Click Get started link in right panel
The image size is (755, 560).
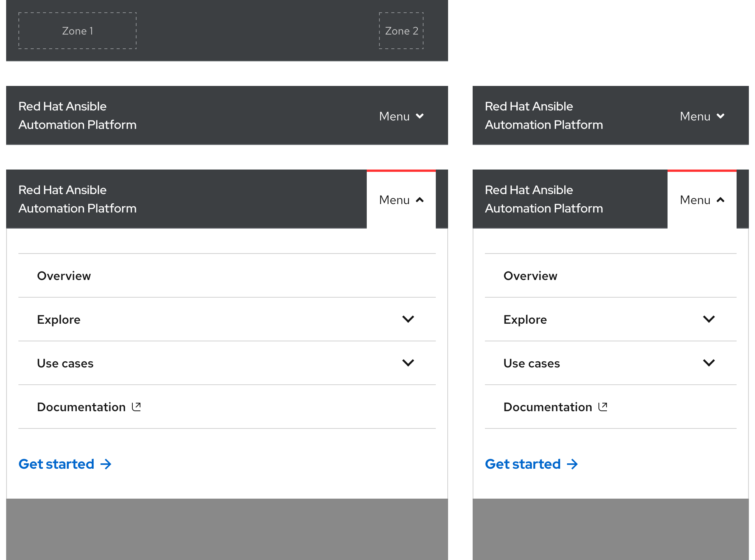click(523, 464)
